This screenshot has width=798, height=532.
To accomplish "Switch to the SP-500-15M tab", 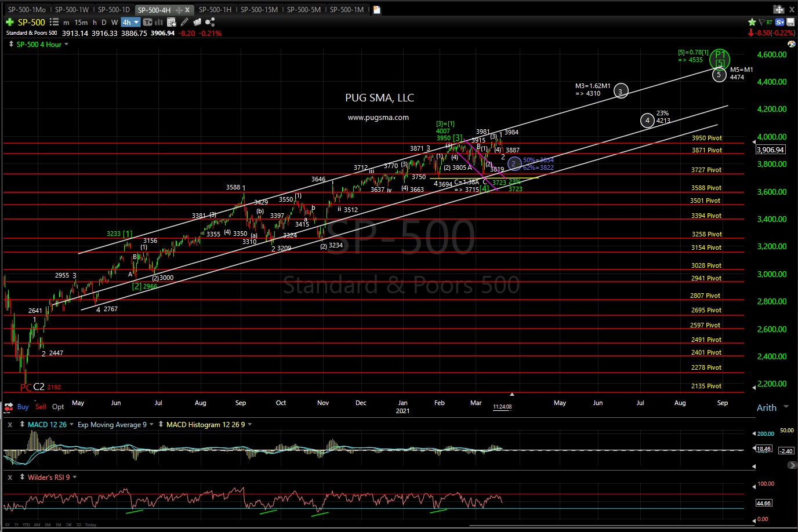I will pos(259,10).
